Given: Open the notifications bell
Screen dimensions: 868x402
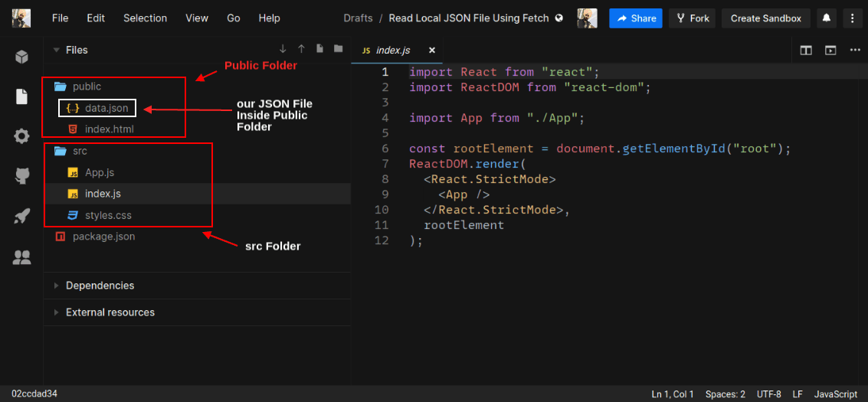Looking at the screenshot, I should click(827, 18).
